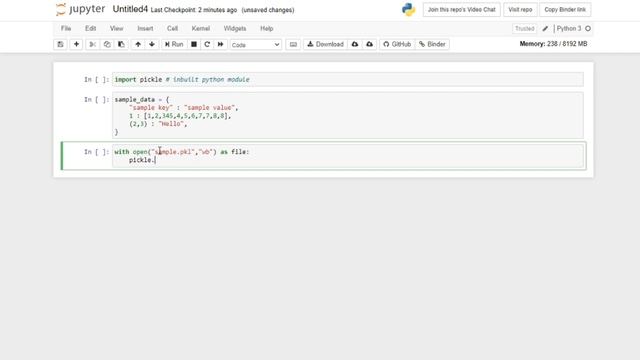This screenshot has width=640, height=360.
Task: Select the third cell's In [ ] prompt
Action: point(97,152)
